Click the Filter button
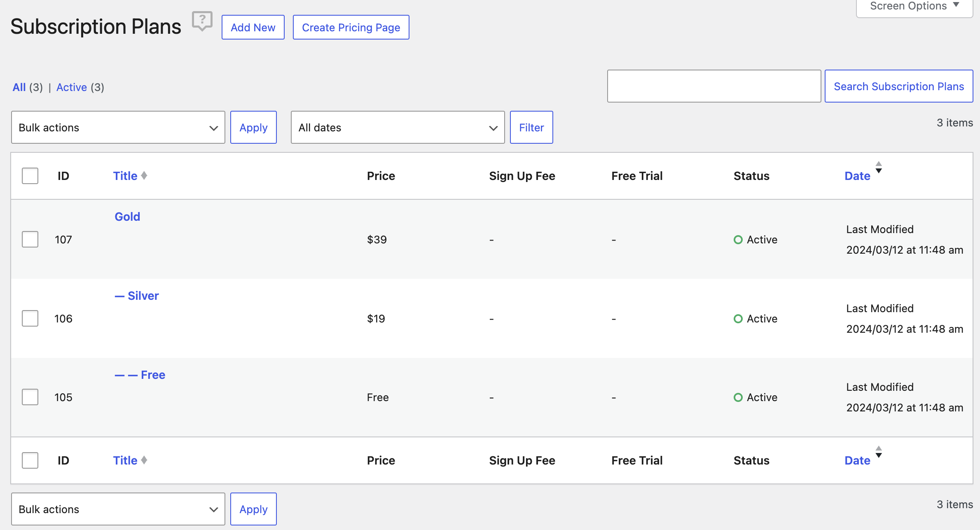 (531, 127)
